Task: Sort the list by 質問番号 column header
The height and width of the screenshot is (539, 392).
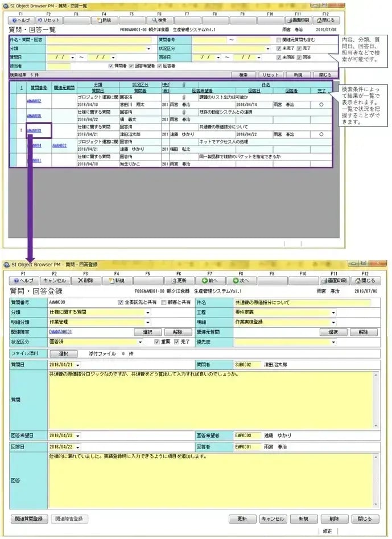Action: pos(39,88)
